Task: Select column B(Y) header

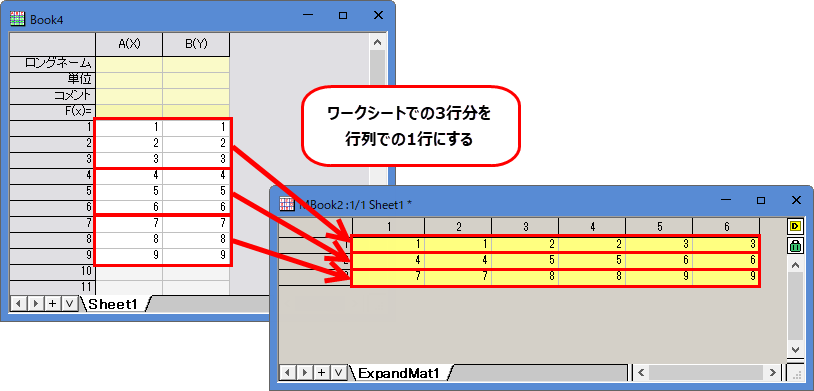Action: 196,45
